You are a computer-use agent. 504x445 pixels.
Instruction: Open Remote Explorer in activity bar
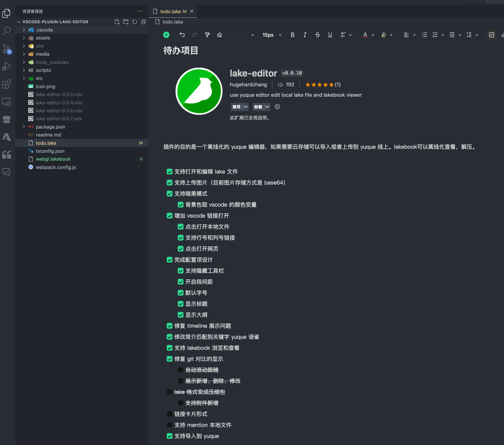pyautogui.click(x=6, y=102)
